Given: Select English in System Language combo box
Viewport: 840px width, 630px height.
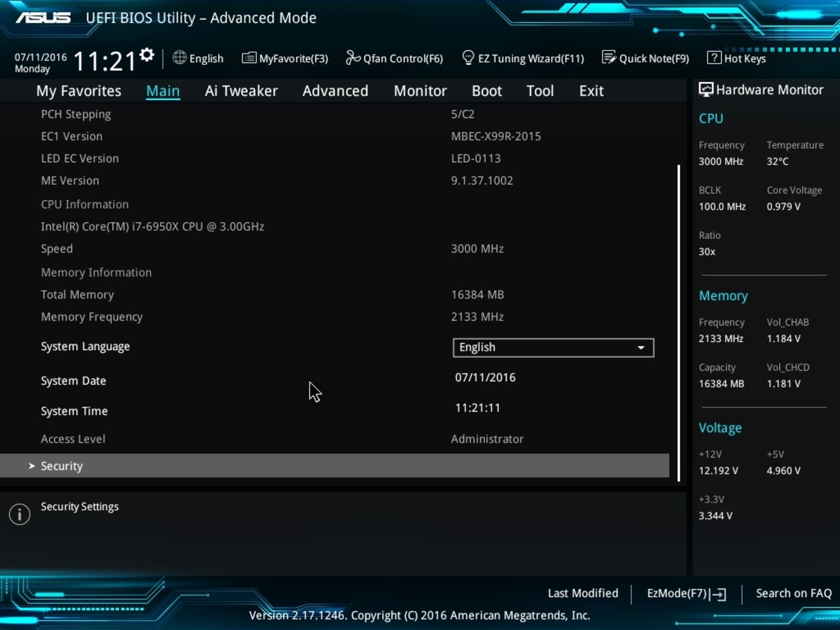Looking at the screenshot, I should [553, 348].
